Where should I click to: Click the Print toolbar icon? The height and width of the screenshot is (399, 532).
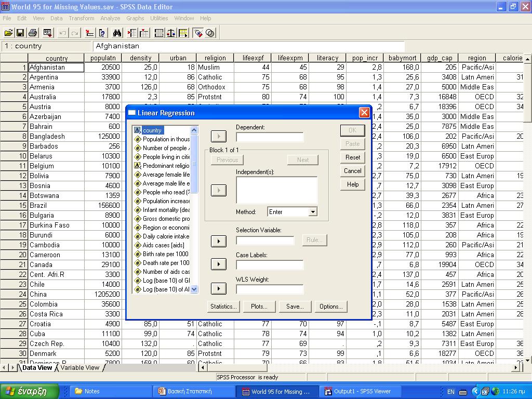click(x=33, y=33)
